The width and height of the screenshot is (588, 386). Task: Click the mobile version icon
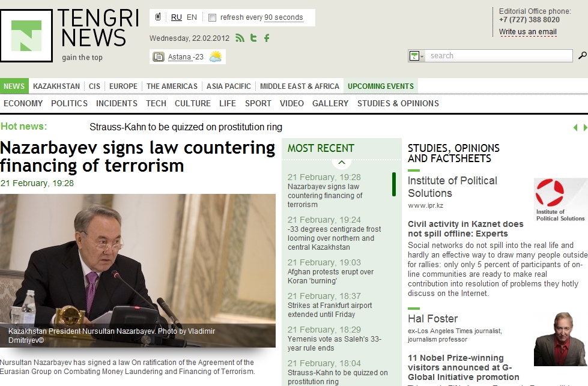158,17
